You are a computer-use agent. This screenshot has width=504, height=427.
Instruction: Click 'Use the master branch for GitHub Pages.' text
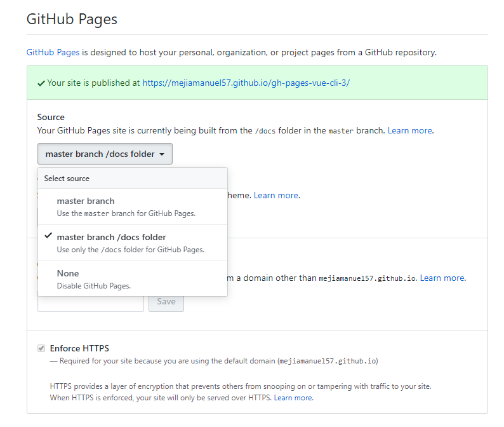[x=126, y=213]
